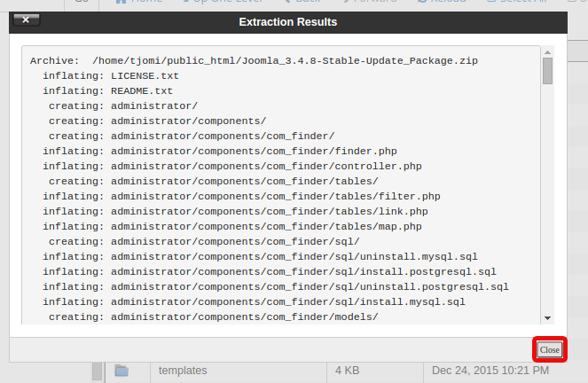588x383 pixels.
Task: Click Select All in the top toolbar
Action: pos(517,1)
